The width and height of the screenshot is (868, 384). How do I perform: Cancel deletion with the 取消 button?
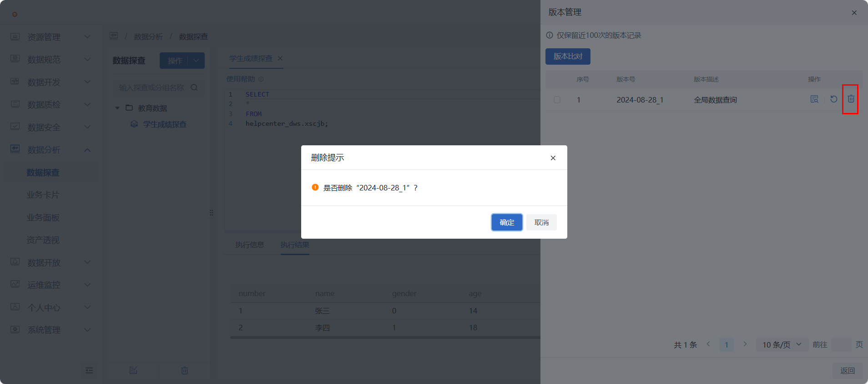541,222
